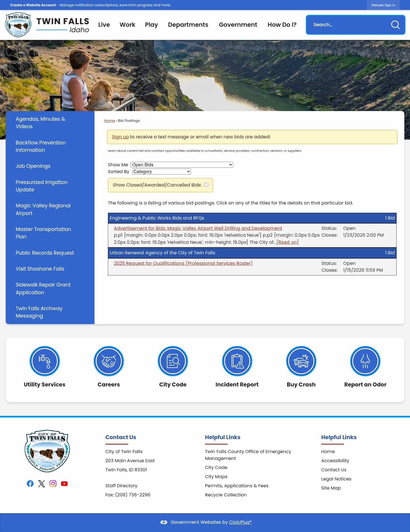Viewport: 410px width, 532px height.
Task: Visit the city's Facebook page icon
Action: [x=30, y=484]
